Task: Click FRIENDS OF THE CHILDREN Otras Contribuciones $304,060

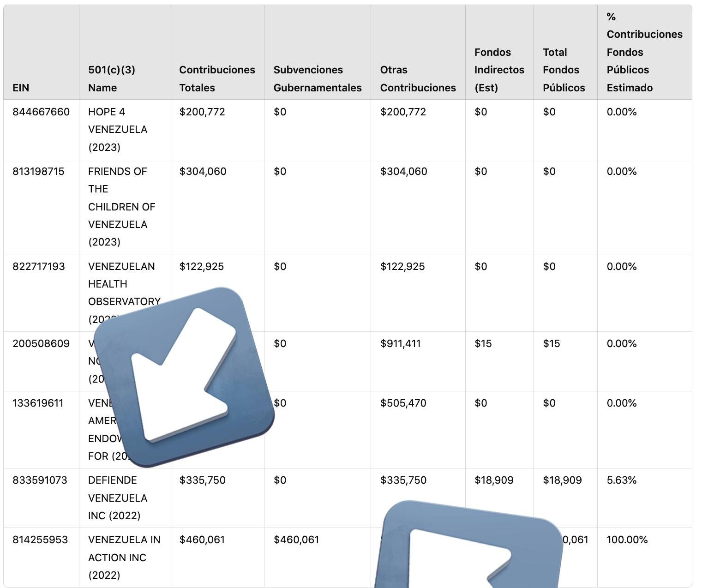Action: [404, 171]
